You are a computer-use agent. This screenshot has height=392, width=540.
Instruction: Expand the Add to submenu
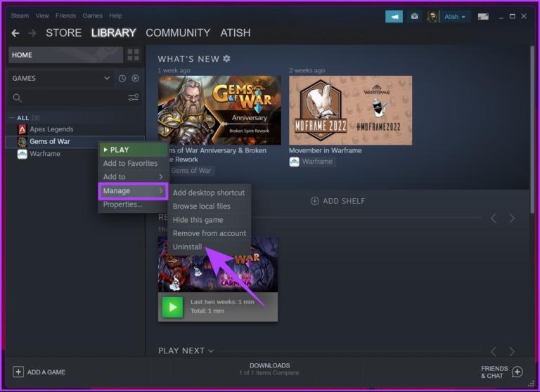(134, 177)
